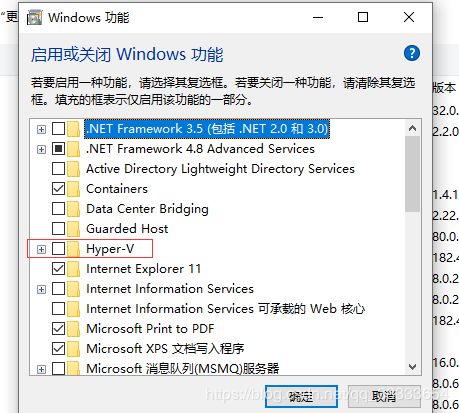The height and width of the screenshot is (413, 459).
Task: Expand .NET Framework 4.8 Advanced Services node
Action: coord(41,149)
